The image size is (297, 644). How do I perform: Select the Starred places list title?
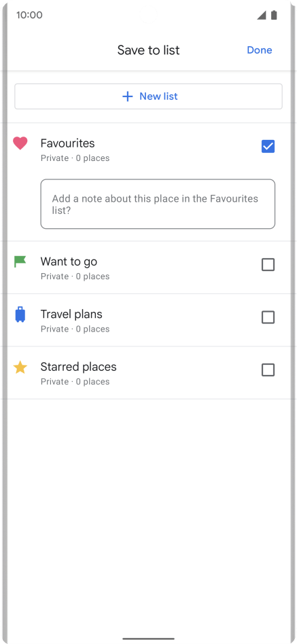point(78,367)
